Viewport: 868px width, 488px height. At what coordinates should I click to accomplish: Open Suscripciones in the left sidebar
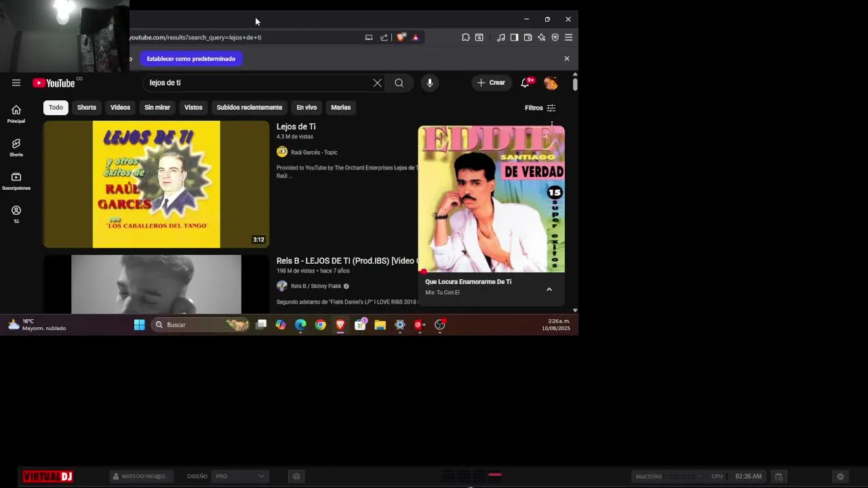(16, 181)
